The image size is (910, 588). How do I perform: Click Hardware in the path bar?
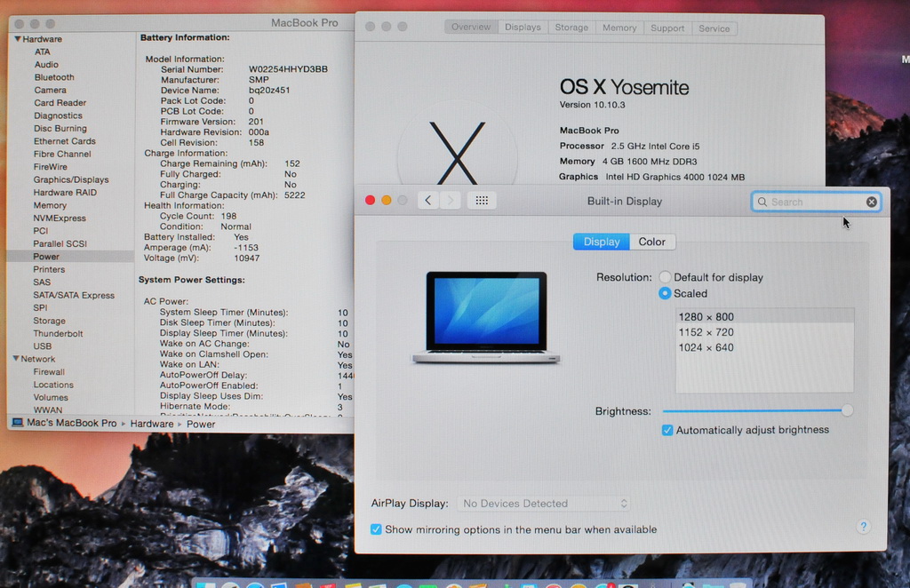click(151, 424)
